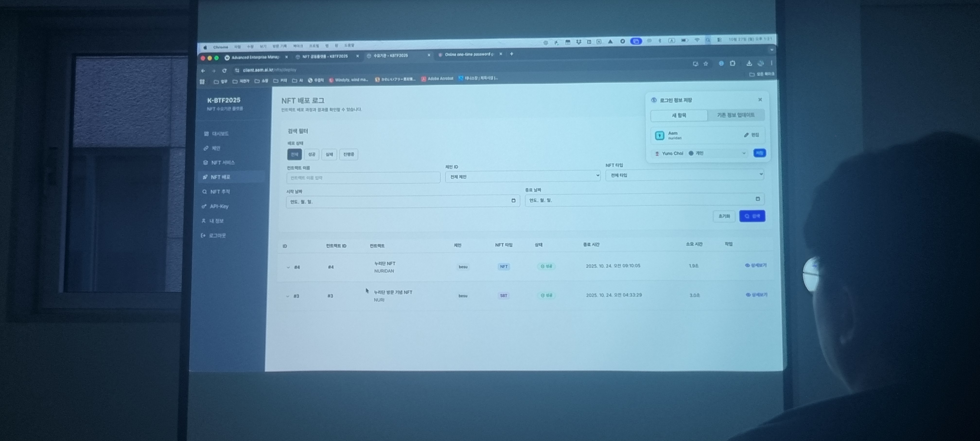Open NFT 추적 in sidebar
The image size is (980, 441).
(x=220, y=192)
